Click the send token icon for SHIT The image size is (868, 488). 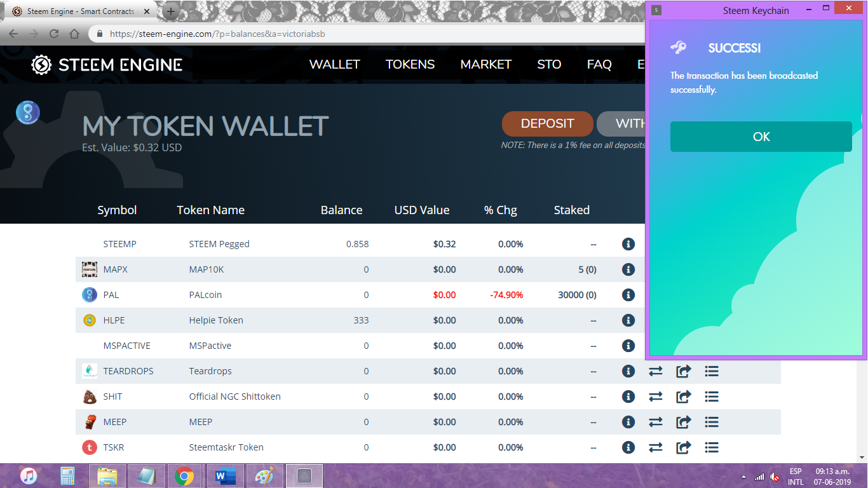tap(684, 396)
